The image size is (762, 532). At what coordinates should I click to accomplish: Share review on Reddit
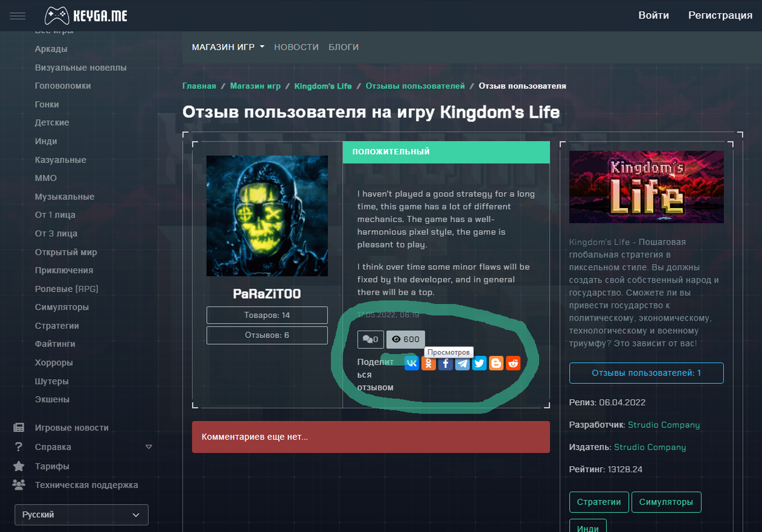[513, 363]
